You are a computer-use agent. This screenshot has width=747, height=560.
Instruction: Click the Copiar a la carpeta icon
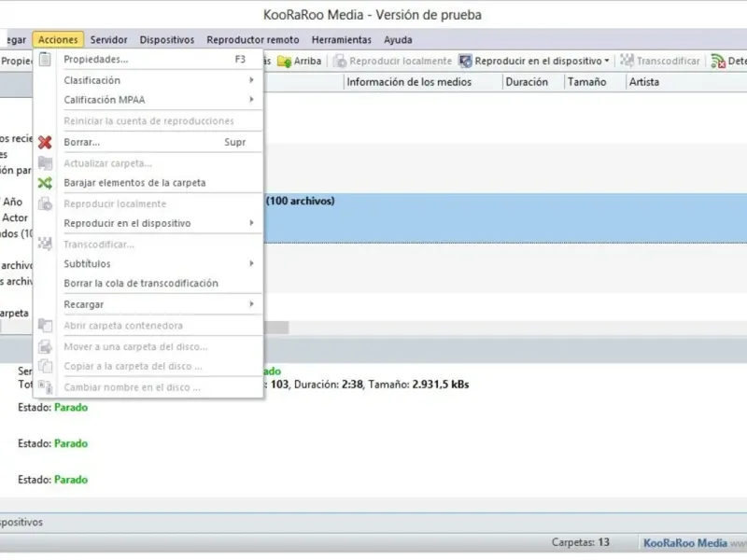(45, 366)
